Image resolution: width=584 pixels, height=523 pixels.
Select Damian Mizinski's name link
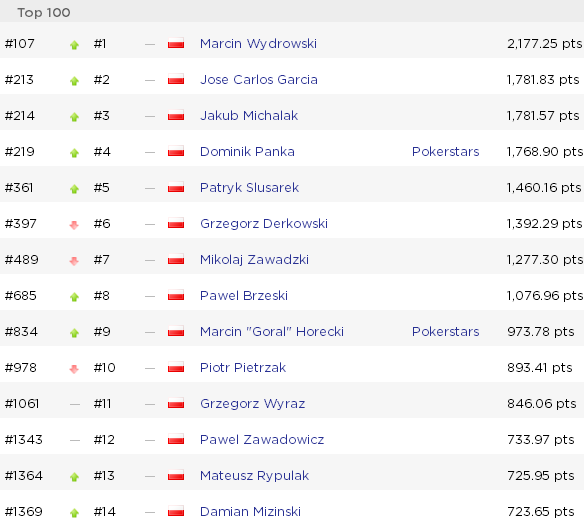250,512
